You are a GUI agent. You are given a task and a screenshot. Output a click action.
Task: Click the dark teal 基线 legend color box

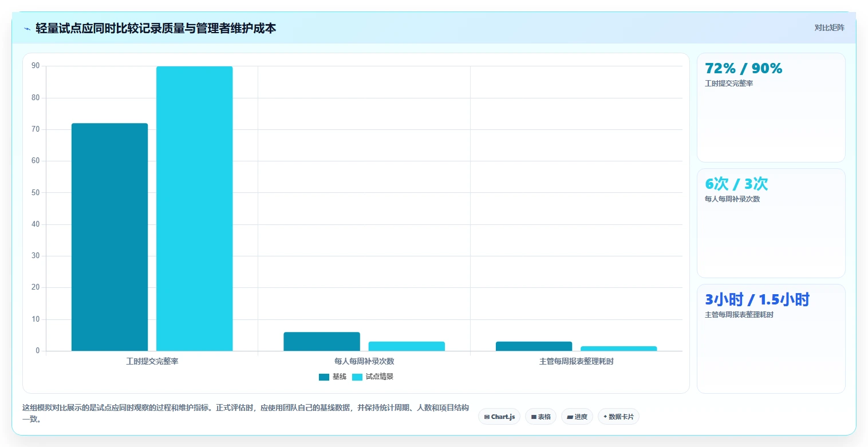324,377
